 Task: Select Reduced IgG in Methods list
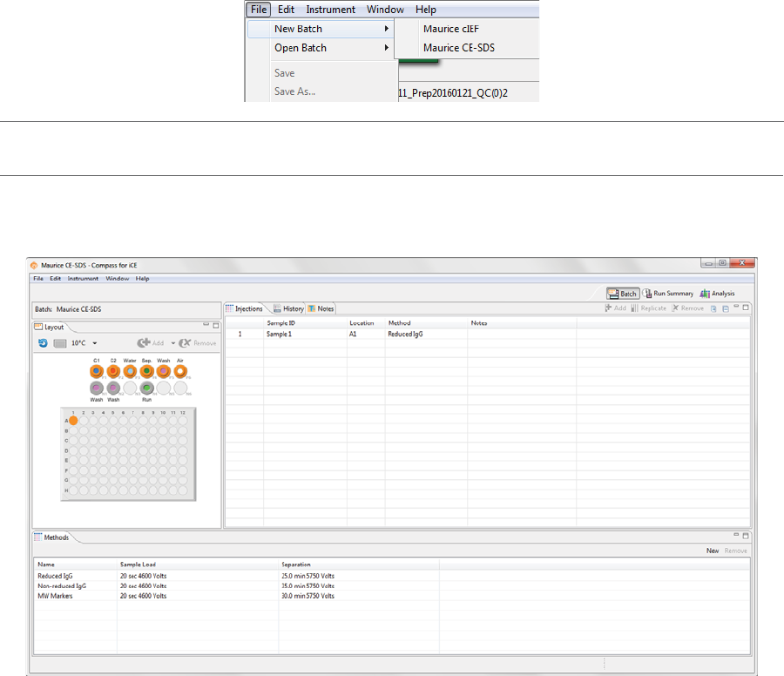pos(55,576)
